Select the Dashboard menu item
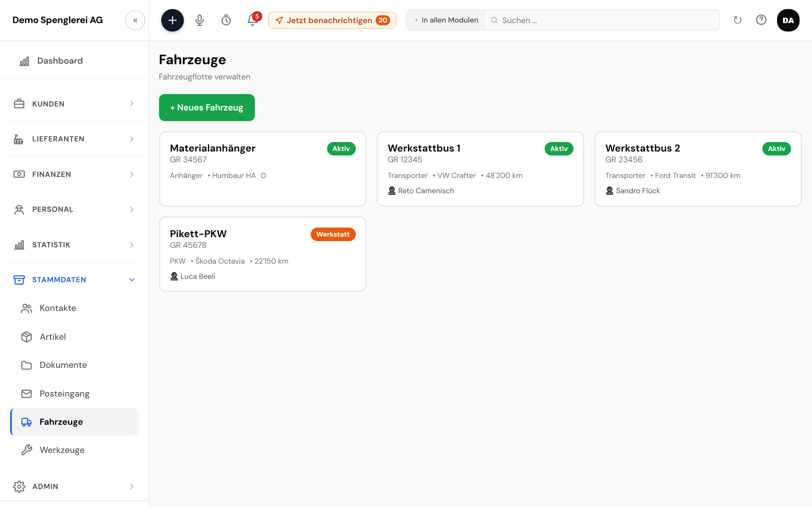 [x=74, y=61]
